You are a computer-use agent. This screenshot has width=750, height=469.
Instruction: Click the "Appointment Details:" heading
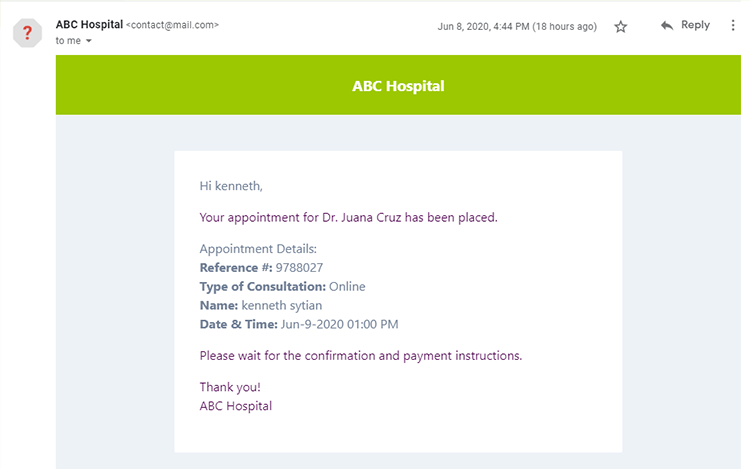pos(258,249)
